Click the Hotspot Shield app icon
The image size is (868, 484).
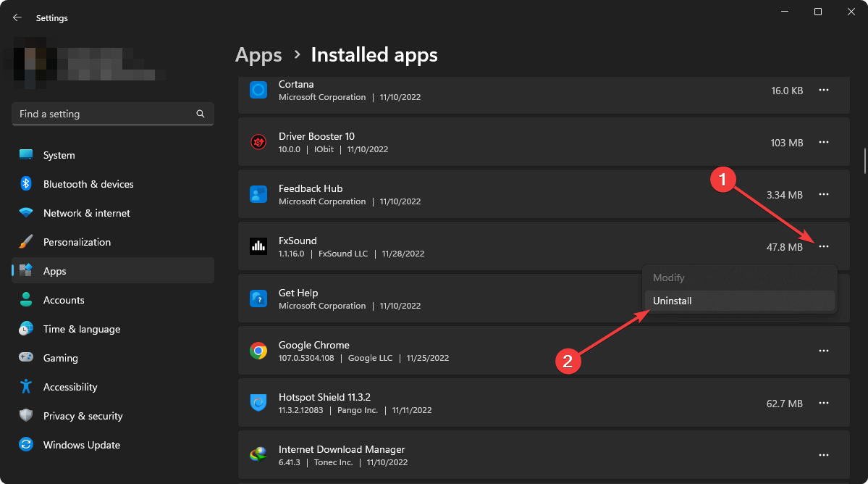258,404
